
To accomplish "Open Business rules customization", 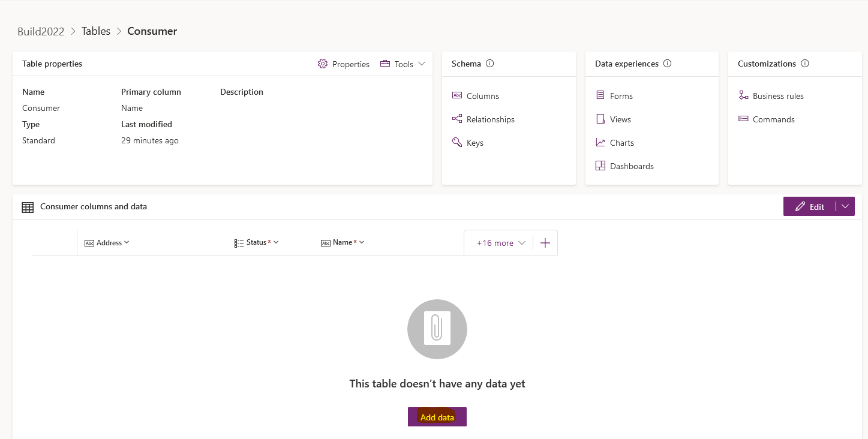I will coord(777,96).
